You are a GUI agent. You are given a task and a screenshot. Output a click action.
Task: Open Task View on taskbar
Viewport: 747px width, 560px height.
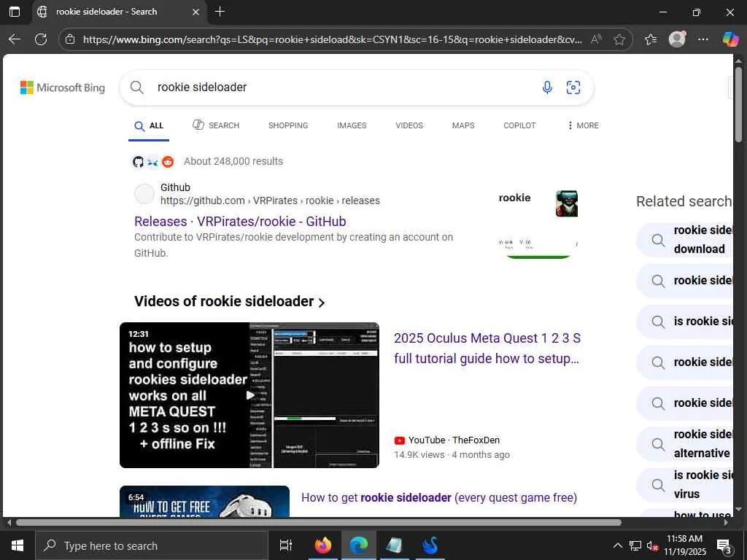[285, 545]
